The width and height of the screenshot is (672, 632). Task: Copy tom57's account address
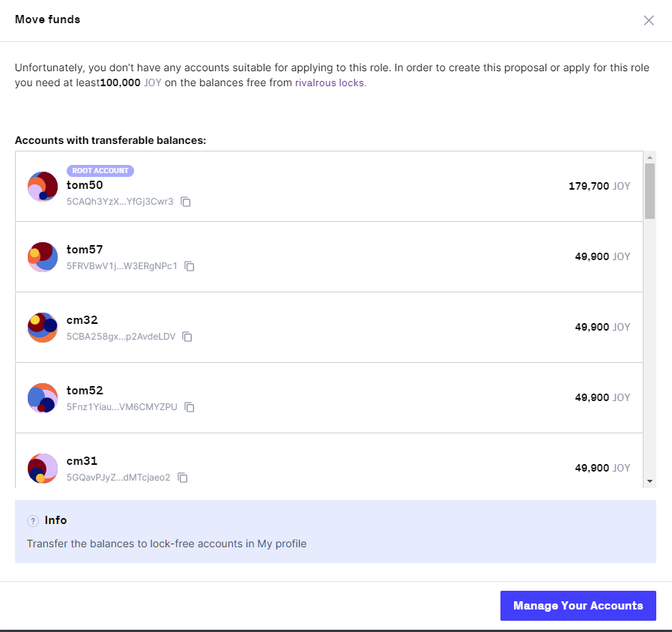click(x=189, y=266)
